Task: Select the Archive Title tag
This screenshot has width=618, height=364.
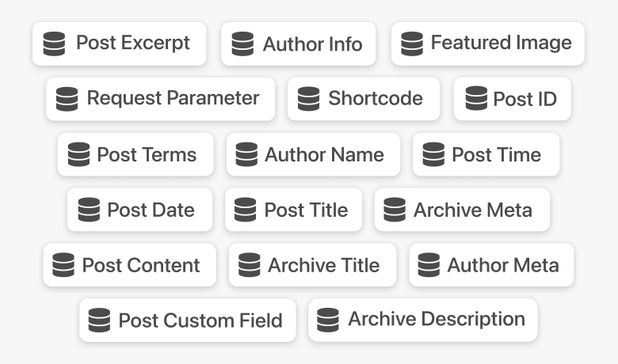Action: click(x=312, y=265)
